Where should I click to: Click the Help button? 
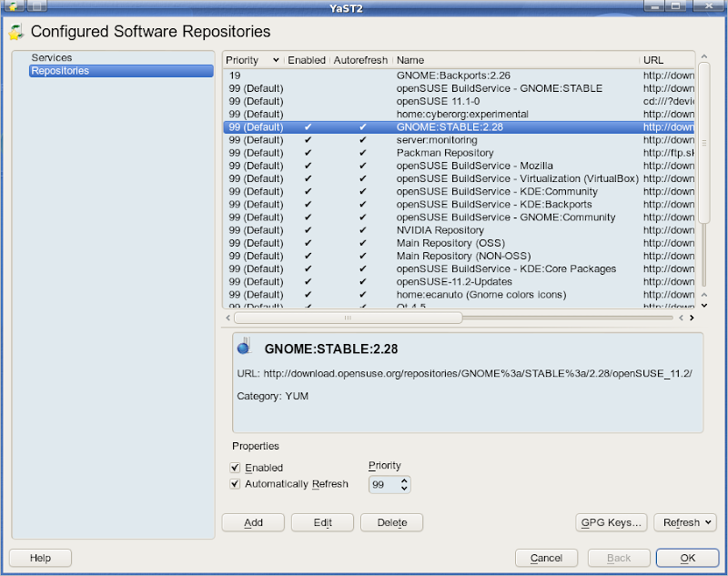(x=40, y=558)
